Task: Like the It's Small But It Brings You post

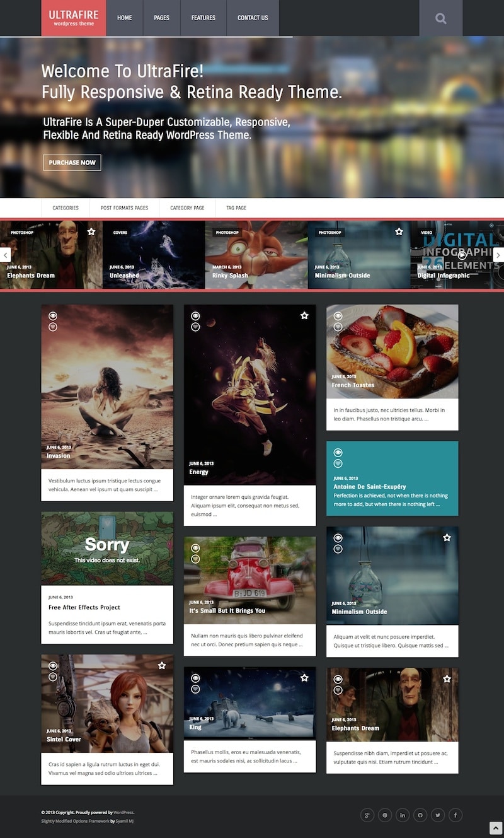Action: (x=196, y=559)
